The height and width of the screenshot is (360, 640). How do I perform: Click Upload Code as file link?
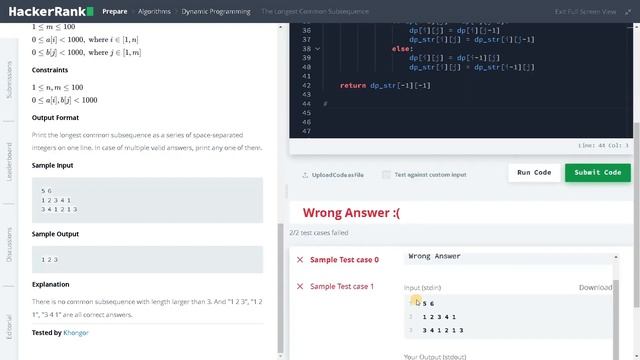click(338, 175)
